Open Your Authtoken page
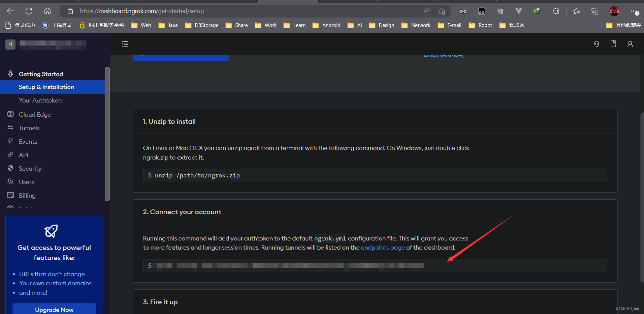Viewport: 644px width, 314px height. (x=40, y=101)
